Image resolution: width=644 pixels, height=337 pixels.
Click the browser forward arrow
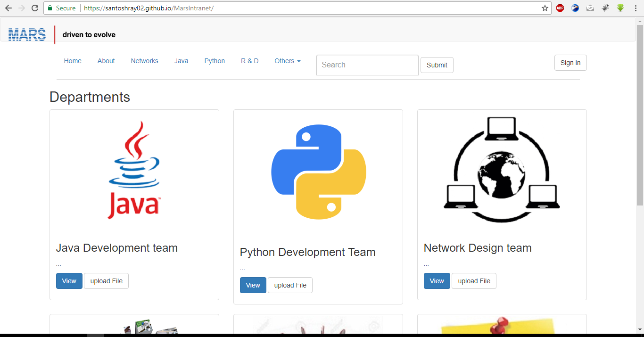21,8
